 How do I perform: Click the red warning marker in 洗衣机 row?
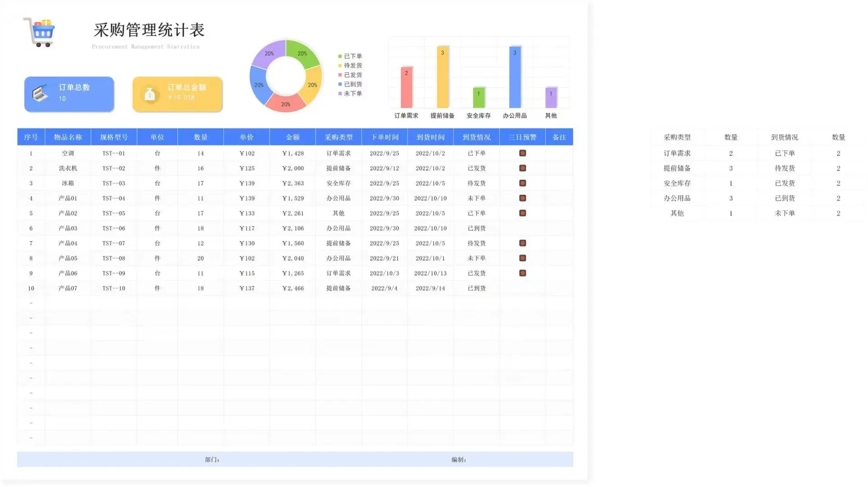click(523, 168)
